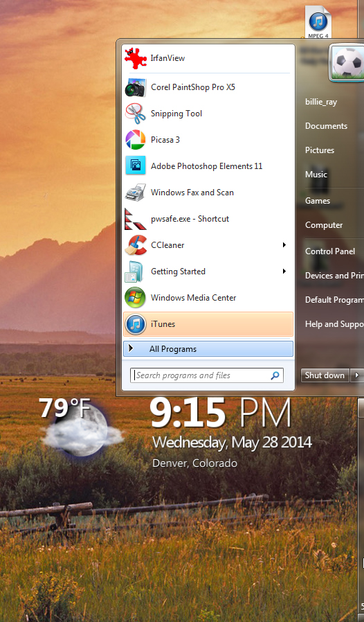Open the Computer link
The height and width of the screenshot is (622, 364).
324,225
